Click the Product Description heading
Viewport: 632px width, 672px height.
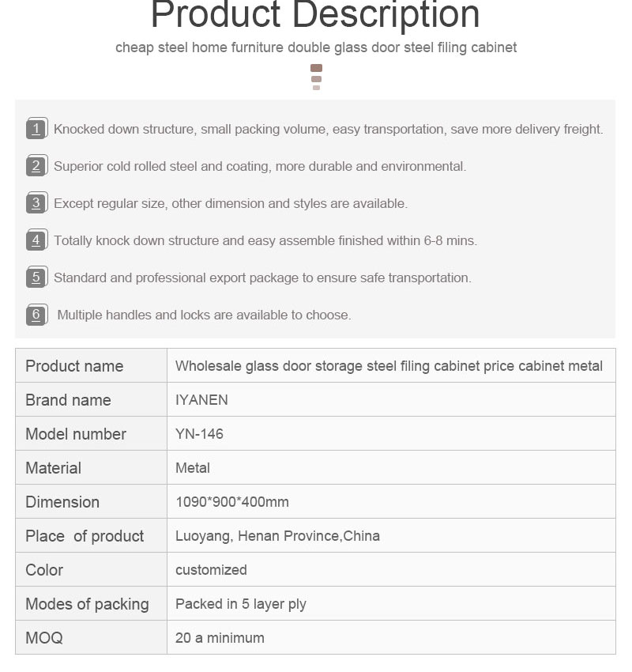tap(315, 15)
